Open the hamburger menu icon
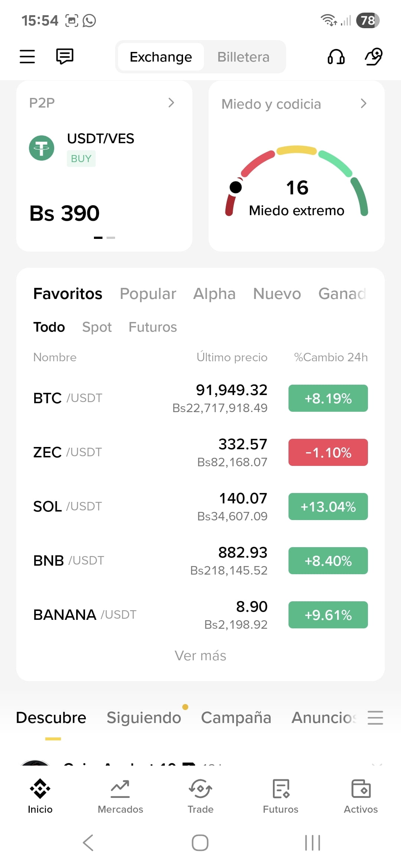 [27, 57]
